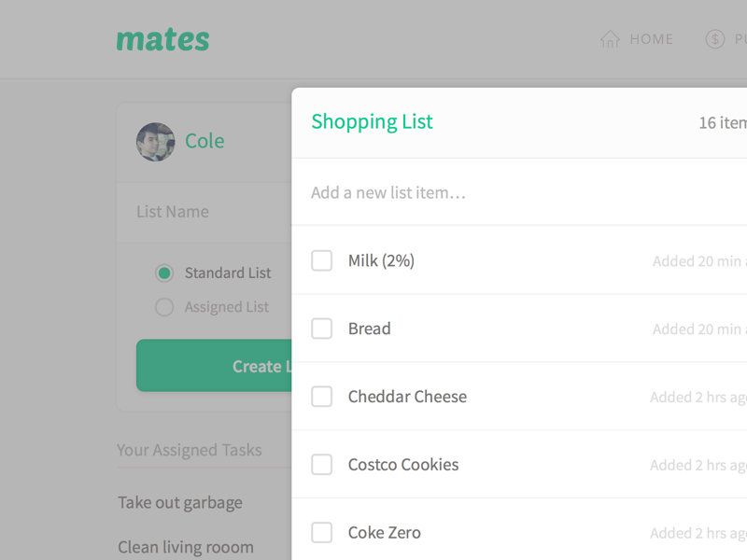Click the checkbox icon beside Cheddar Cheese
This screenshot has height=560, width=747.
[321, 396]
